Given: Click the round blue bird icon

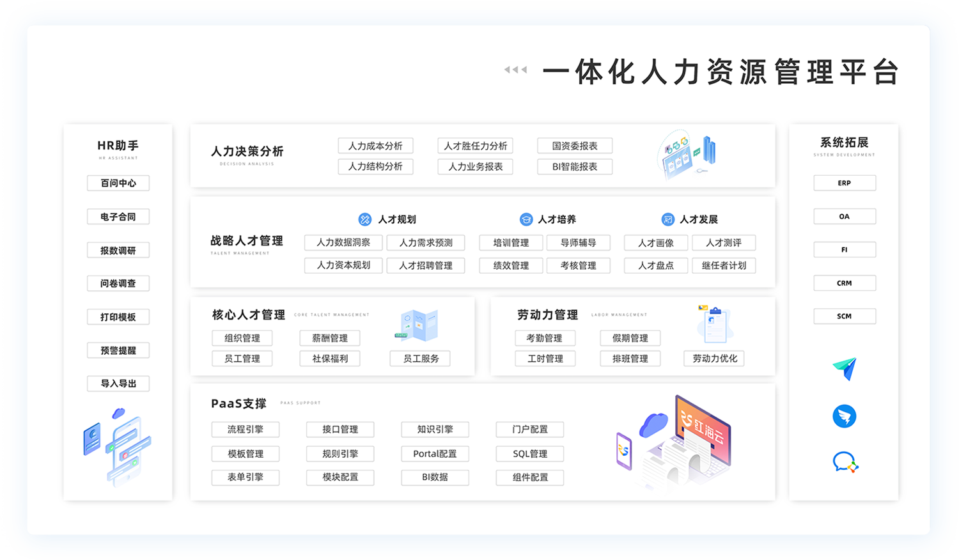Looking at the screenshot, I should (845, 416).
